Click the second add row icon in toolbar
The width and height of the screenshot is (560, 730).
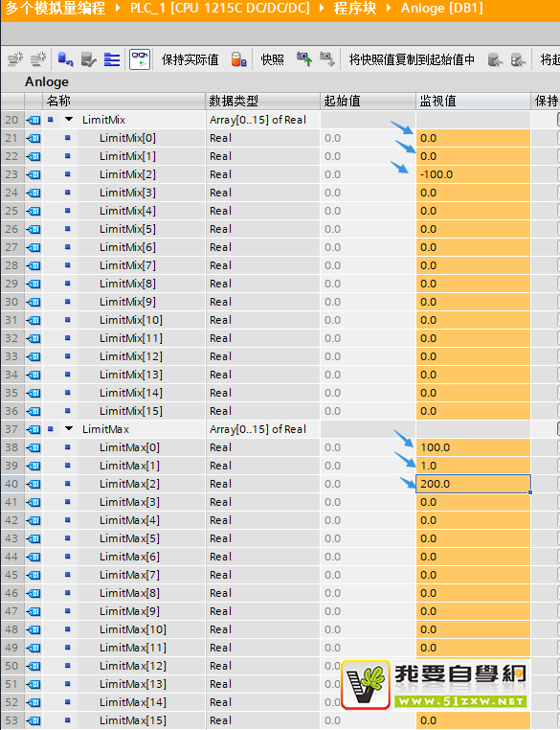[37, 59]
